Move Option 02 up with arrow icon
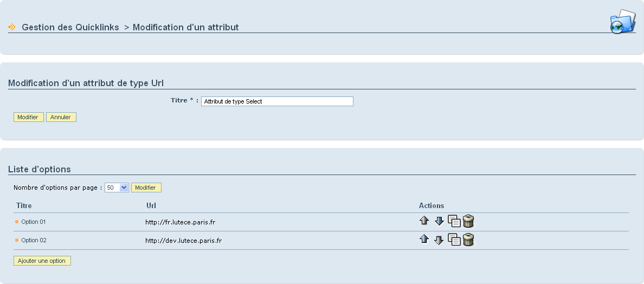Screen dimensions: 644x284 point(424,239)
